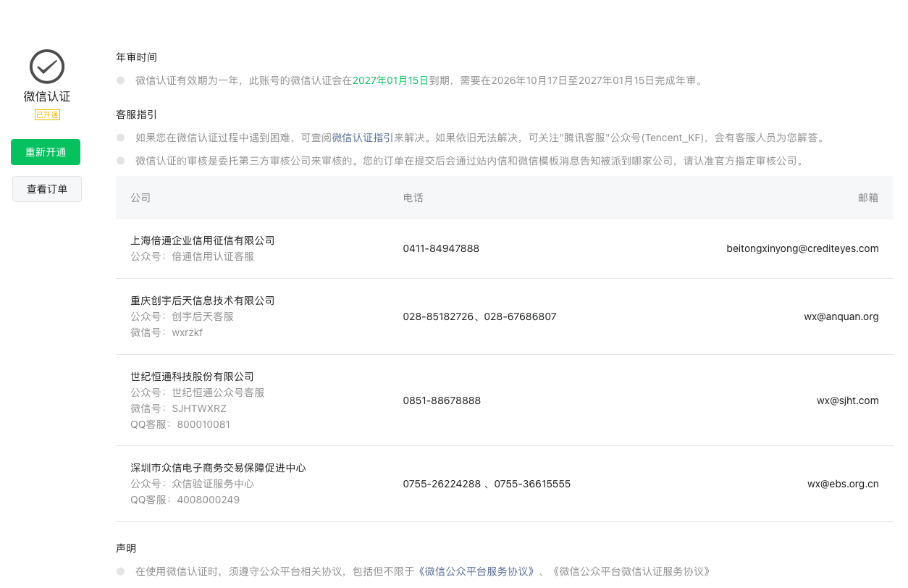
Task: Click the 公司 column header
Action: click(140, 198)
